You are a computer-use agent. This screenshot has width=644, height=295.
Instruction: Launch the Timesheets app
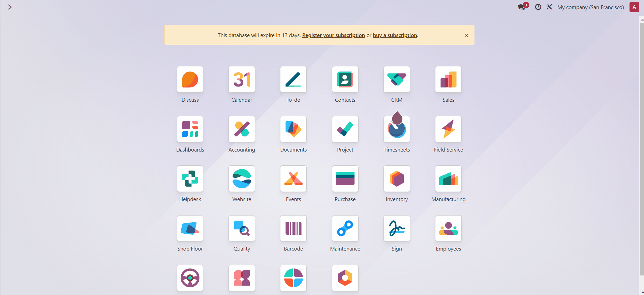pos(397,129)
